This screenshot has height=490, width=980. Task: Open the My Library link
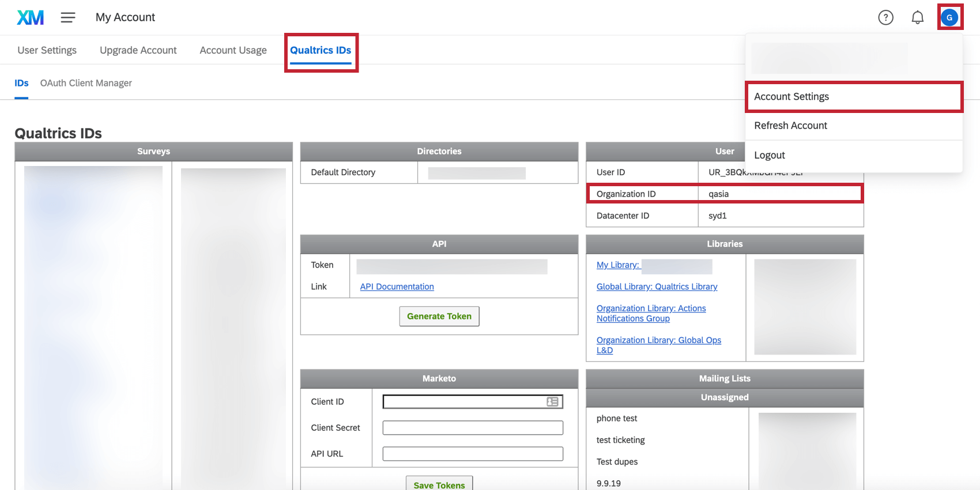[618, 265]
